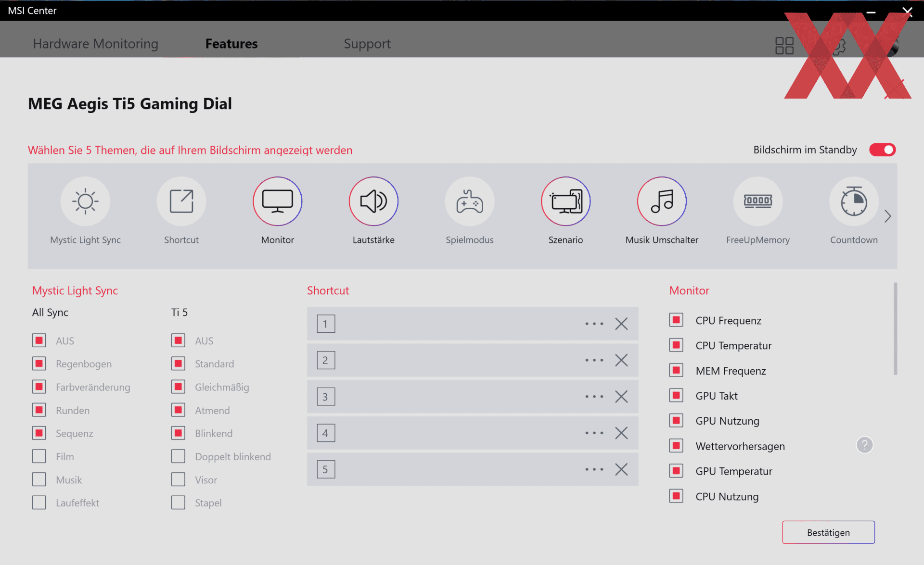The image size is (924, 565).
Task: Uncheck Farbveränderung checkbox
Action: pos(39,387)
